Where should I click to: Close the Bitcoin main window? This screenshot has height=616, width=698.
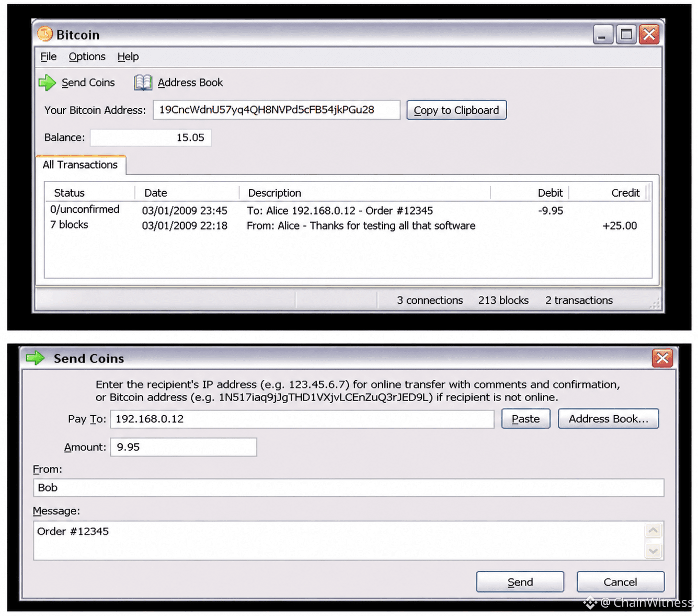click(x=649, y=35)
